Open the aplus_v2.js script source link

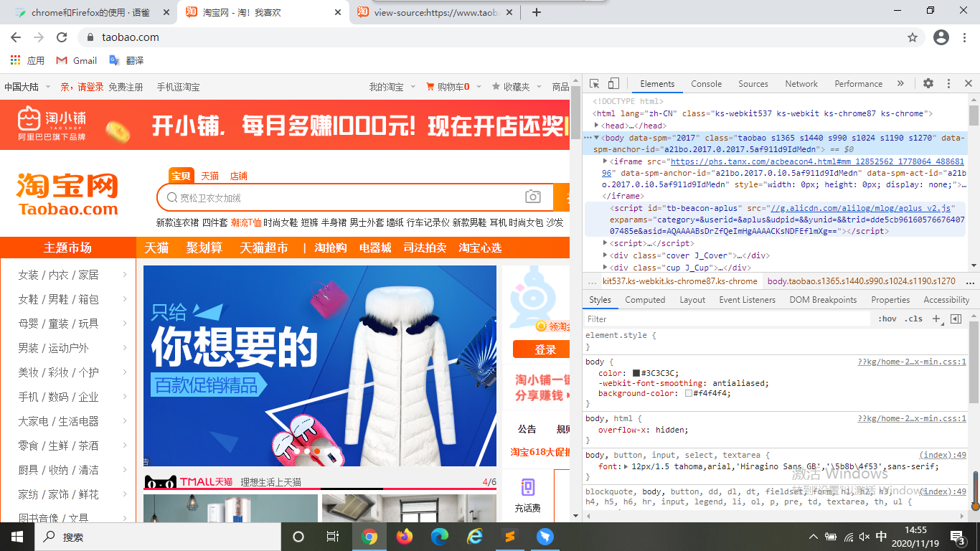point(862,208)
